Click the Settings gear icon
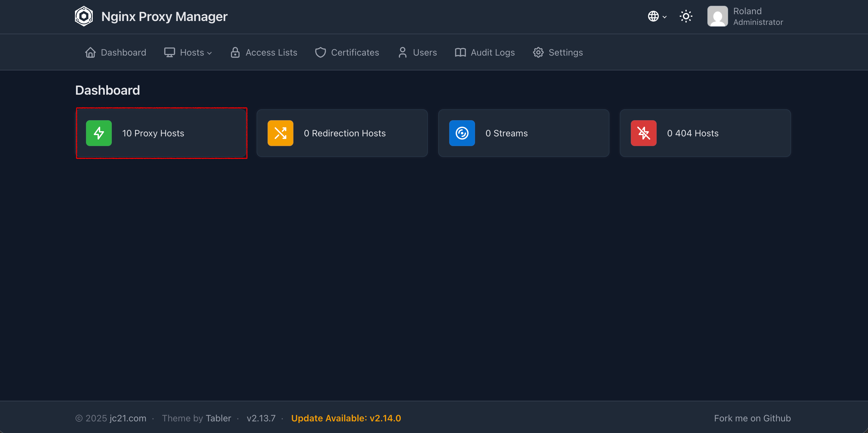Screen dimensions: 868x433 coord(538,53)
